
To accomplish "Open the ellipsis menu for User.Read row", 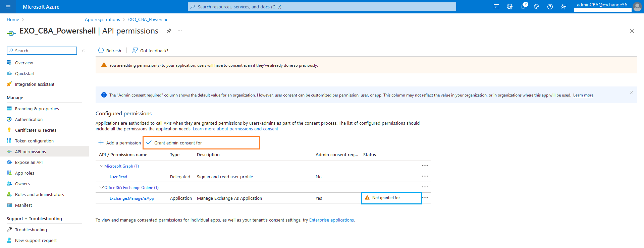I will (x=425, y=176).
